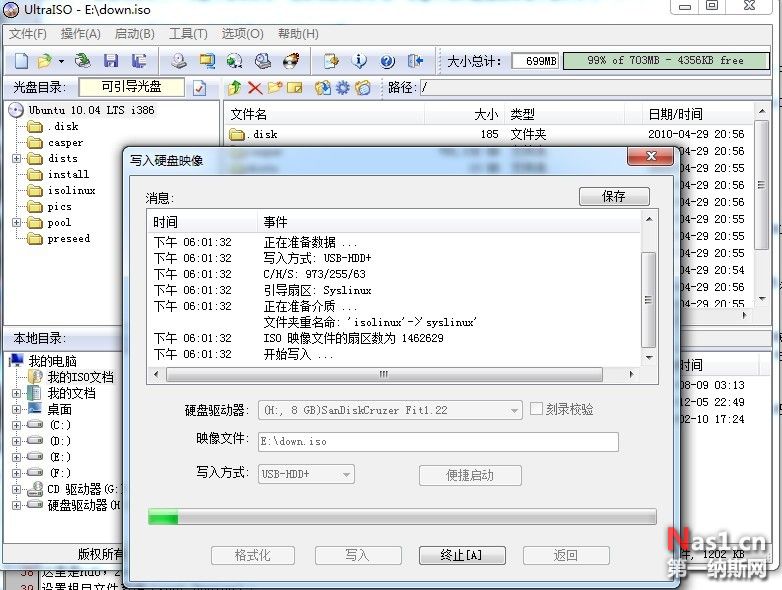The height and width of the screenshot is (590, 782).
Task: Open the Help question-mark icon
Action: 388,61
